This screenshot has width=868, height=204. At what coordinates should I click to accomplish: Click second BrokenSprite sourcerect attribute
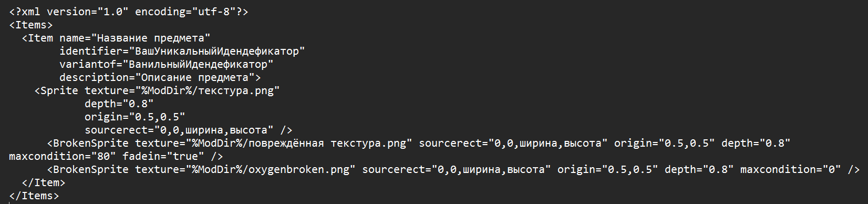pos(457,169)
